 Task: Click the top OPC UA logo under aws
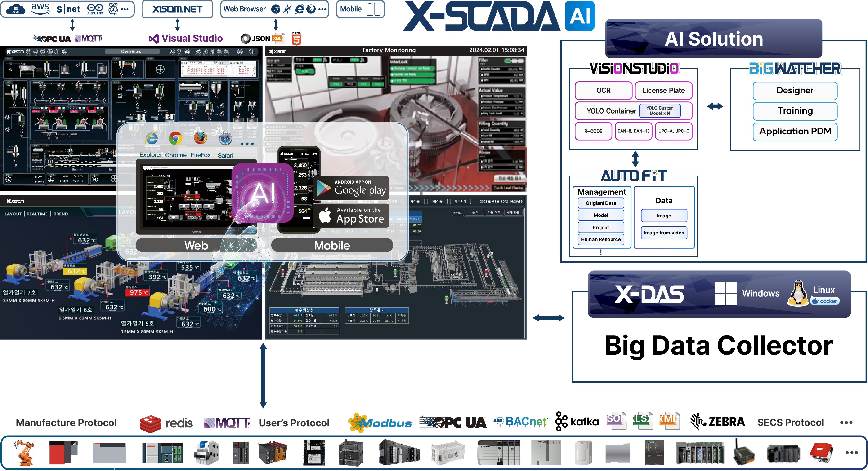[52, 39]
